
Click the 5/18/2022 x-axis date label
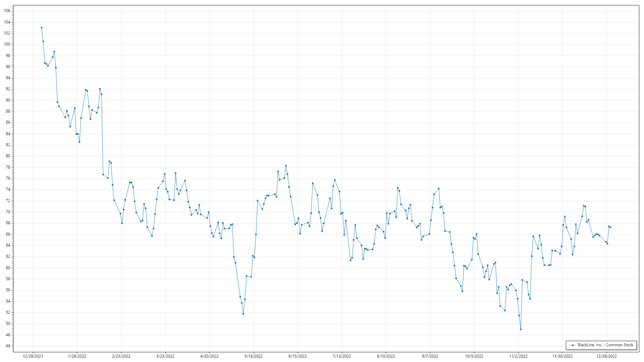click(x=254, y=356)
